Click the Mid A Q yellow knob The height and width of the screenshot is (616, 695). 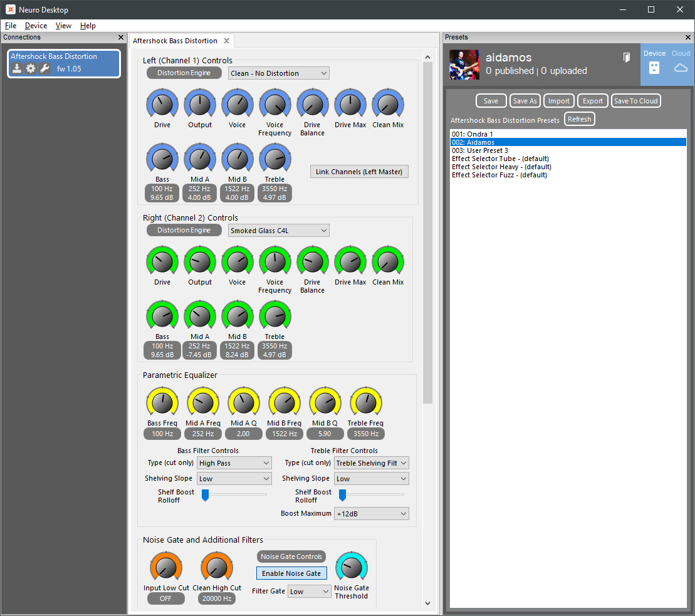click(x=244, y=403)
